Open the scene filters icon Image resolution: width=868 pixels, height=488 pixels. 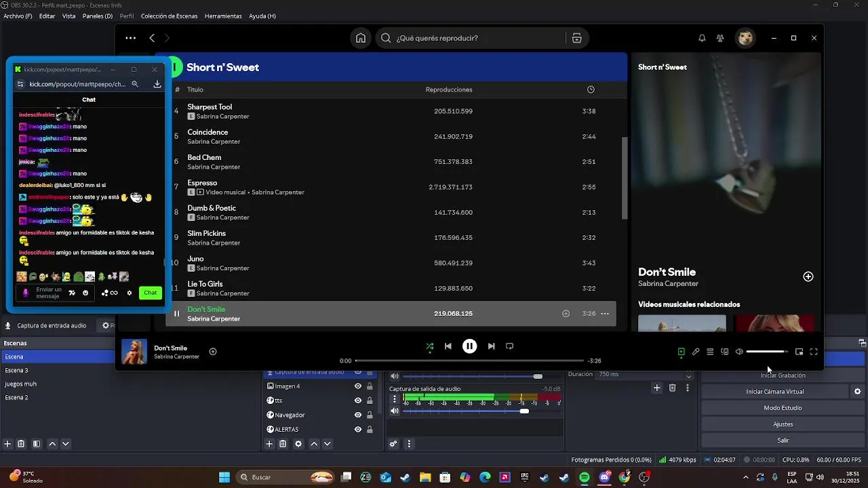37,444
